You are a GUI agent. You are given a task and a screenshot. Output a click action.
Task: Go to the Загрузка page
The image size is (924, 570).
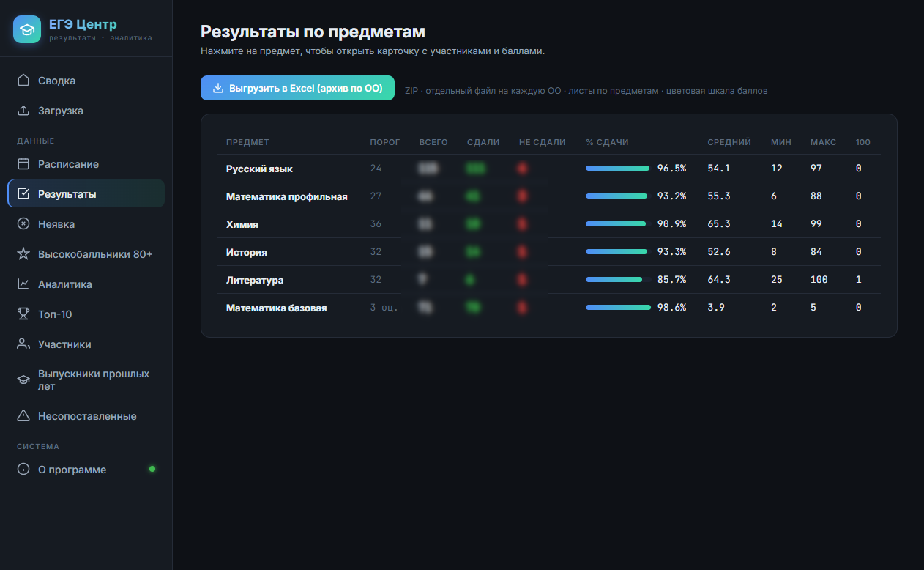pos(86,111)
